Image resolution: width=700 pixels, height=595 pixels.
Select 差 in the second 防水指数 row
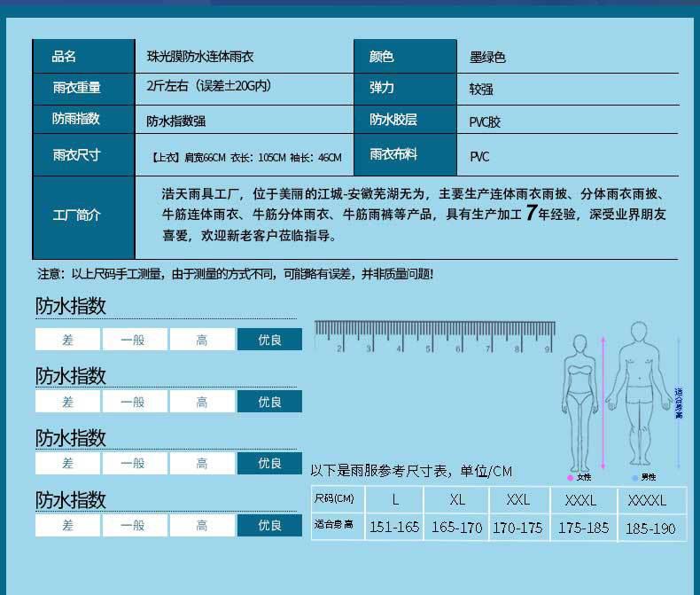[x=68, y=402]
